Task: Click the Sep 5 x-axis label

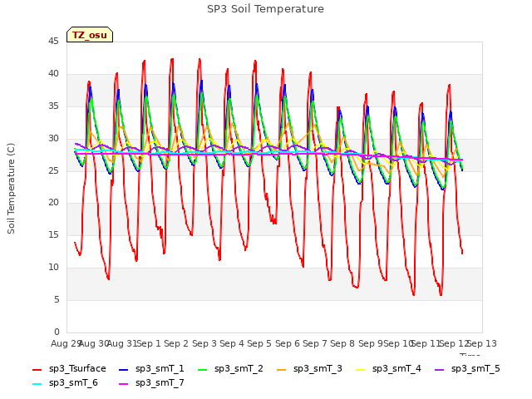Action: (x=259, y=343)
